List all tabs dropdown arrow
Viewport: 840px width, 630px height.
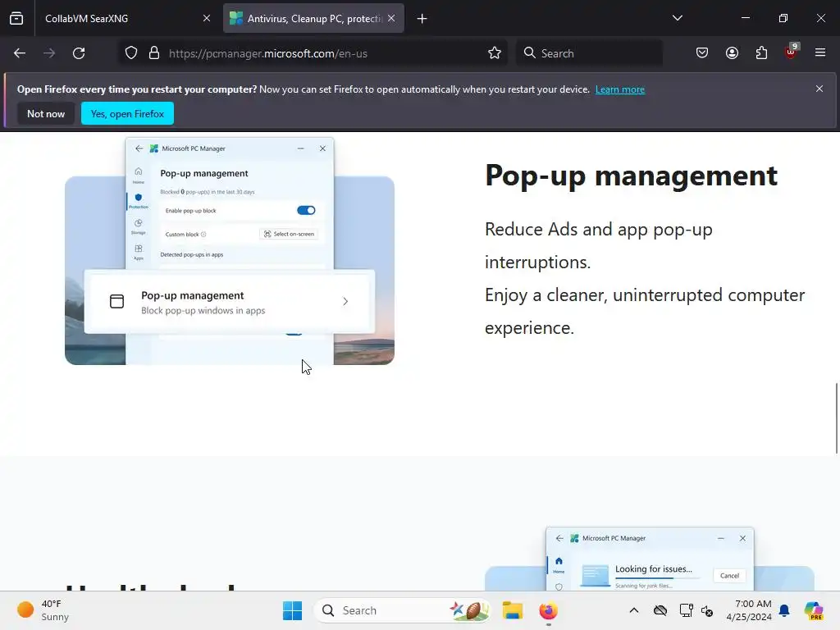tap(677, 18)
